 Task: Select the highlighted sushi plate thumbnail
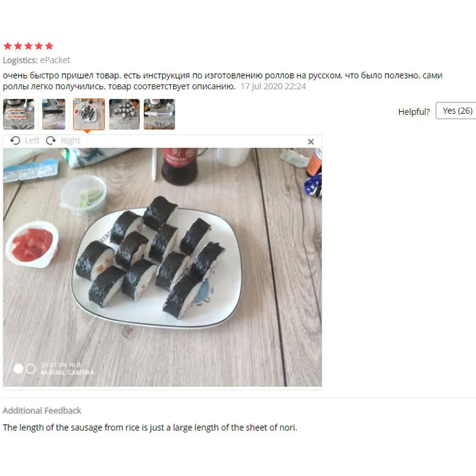89,114
